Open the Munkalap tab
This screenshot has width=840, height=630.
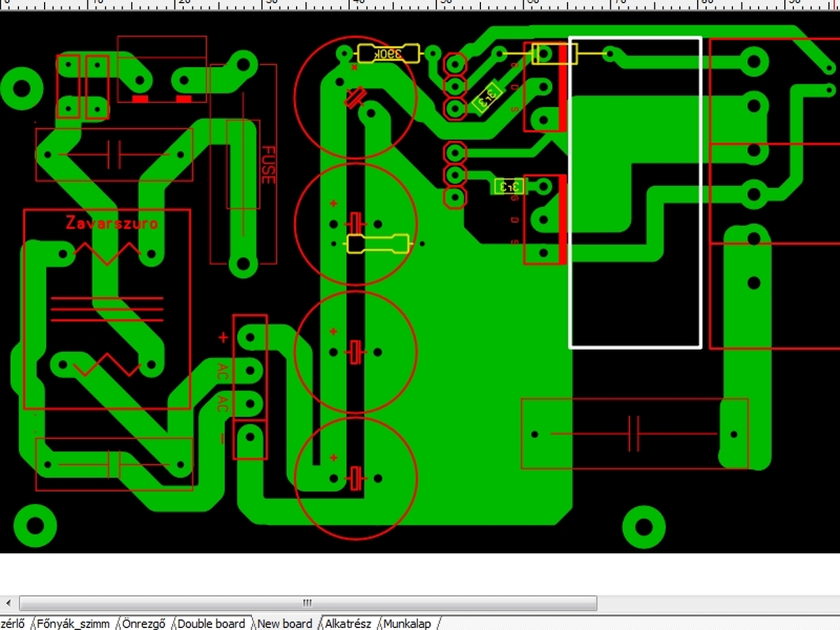coord(407,623)
